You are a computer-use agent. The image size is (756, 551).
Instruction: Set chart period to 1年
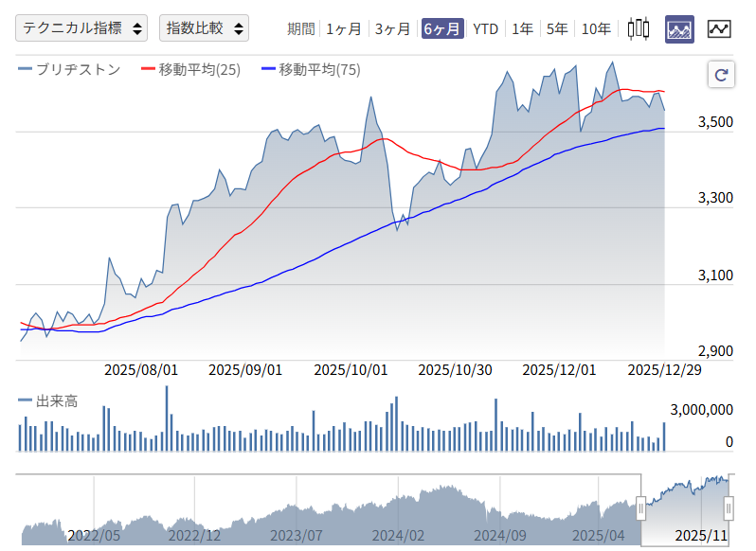click(x=522, y=28)
